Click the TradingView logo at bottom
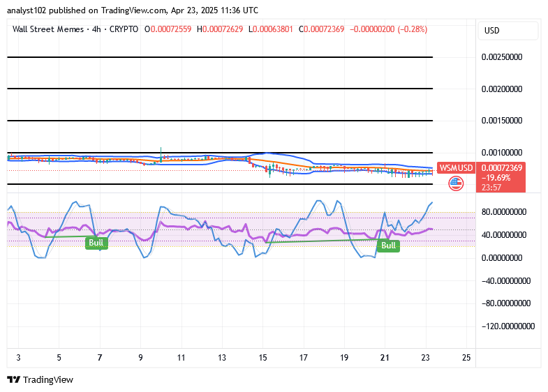This screenshot has height=392, width=548. coord(40,379)
